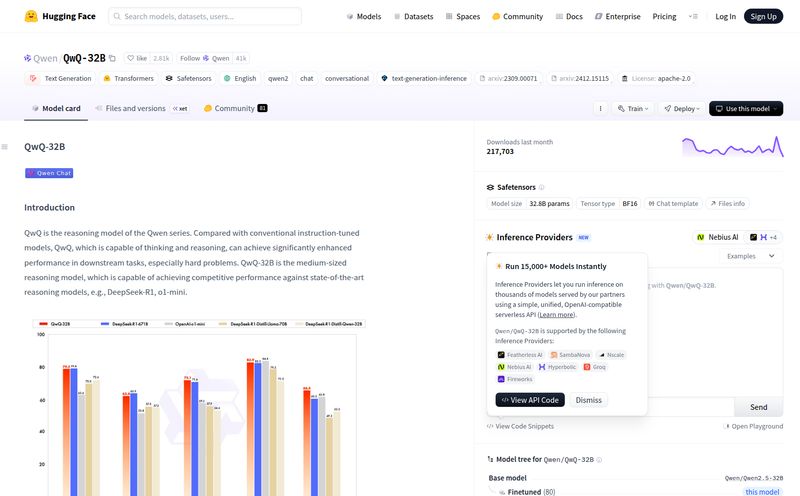Open the Spaces navigation item
The height and width of the screenshot is (496, 800).
(x=463, y=16)
